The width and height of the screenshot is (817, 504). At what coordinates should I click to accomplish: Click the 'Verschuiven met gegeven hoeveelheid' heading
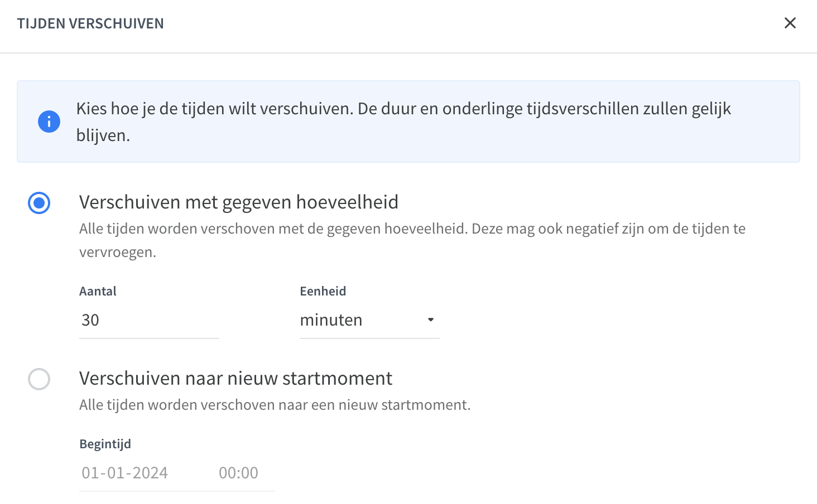239,202
